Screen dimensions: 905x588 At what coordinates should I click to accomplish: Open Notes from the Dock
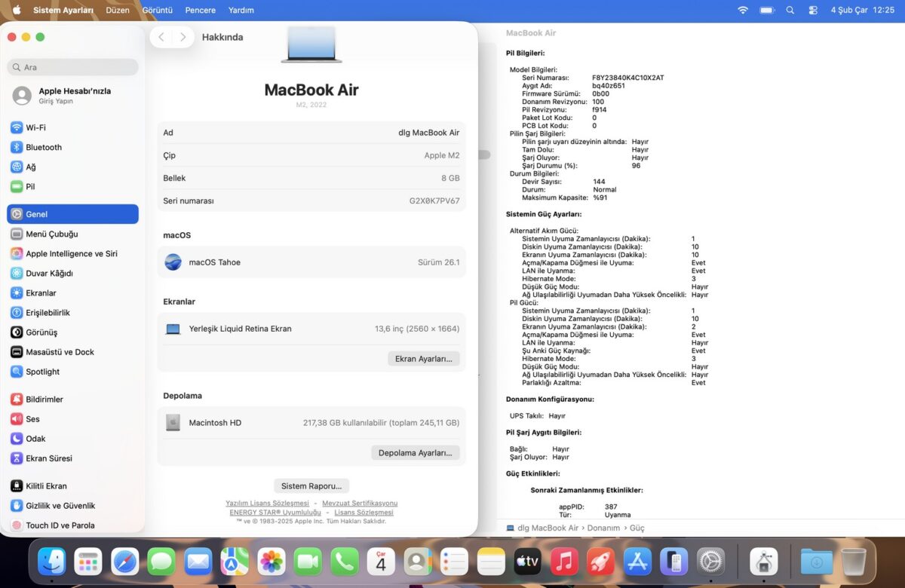coord(491,561)
